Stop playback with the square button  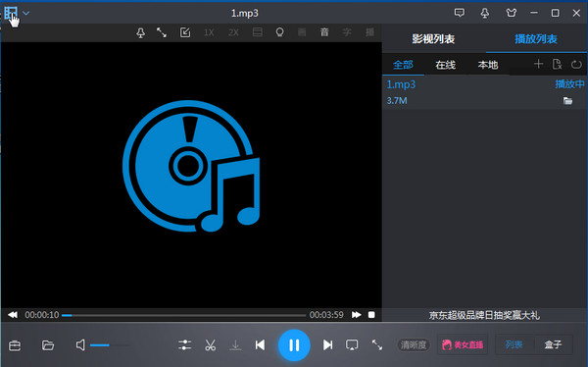coord(371,315)
